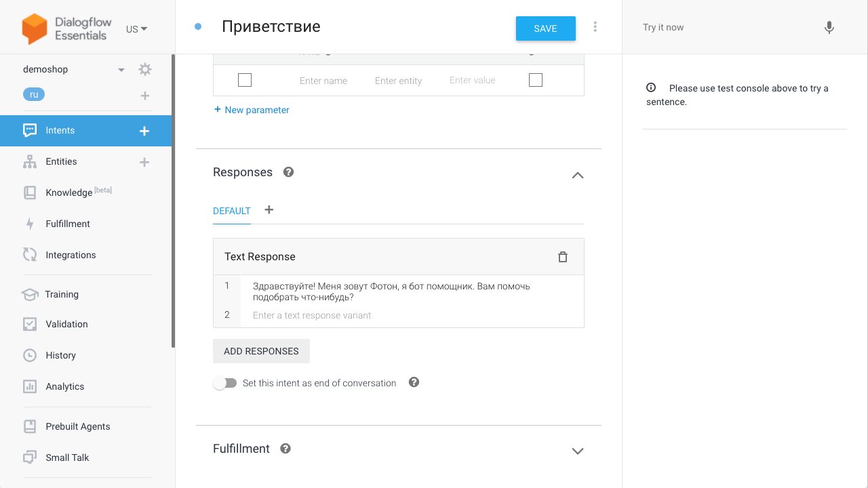The height and width of the screenshot is (488, 868).
Task: Expand the Fulfillment section chevron
Action: coord(578,451)
